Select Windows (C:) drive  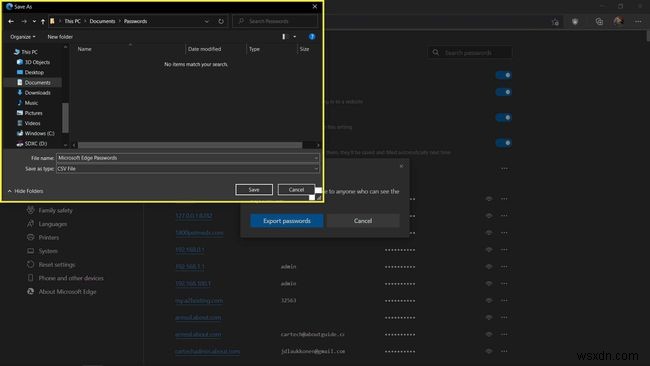pyautogui.click(x=36, y=133)
